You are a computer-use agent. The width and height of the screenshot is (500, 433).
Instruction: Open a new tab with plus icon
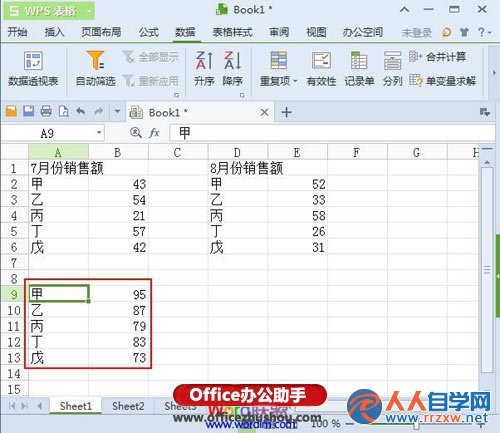tap(286, 112)
